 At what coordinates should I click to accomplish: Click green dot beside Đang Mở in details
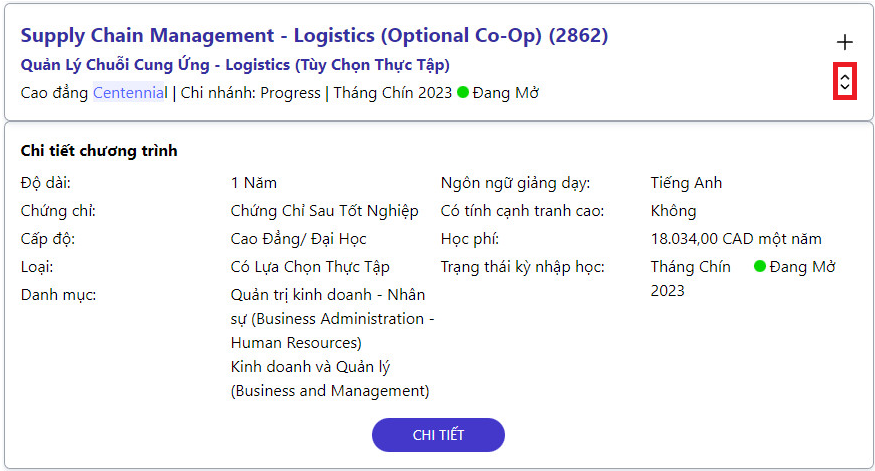point(759,266)
